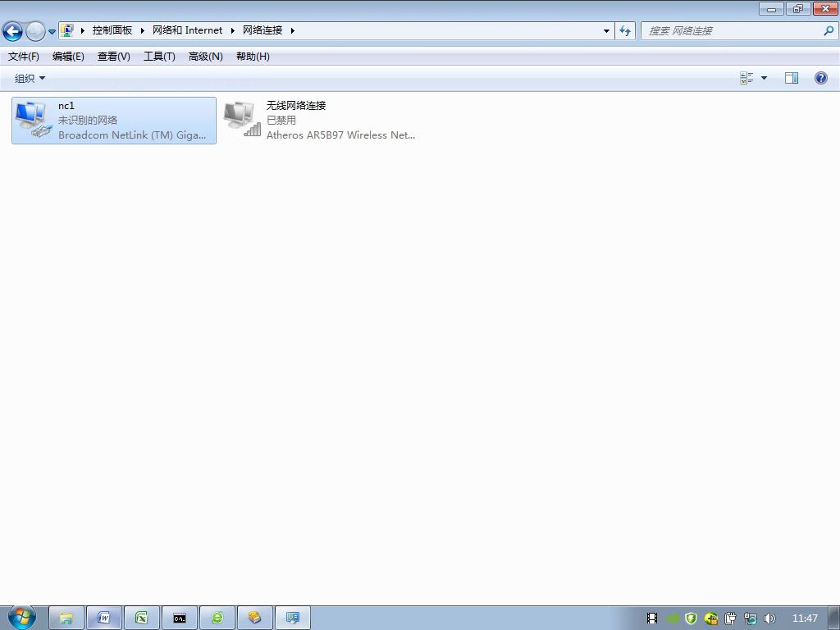Open the 工具(T) menu
This screenshot has height=630, width=840.
click(x=159, y=57)
